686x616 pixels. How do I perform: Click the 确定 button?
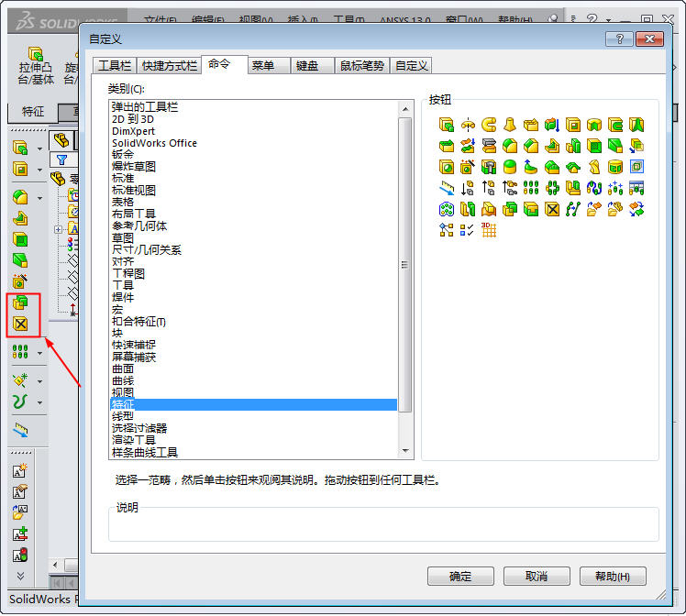point(460,576)
